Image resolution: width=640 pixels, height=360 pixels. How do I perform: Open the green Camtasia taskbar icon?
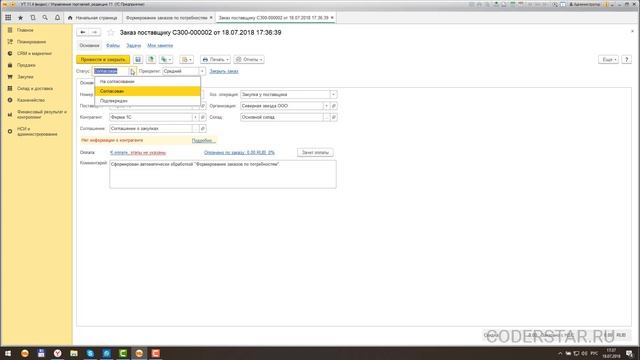(123, 353)
